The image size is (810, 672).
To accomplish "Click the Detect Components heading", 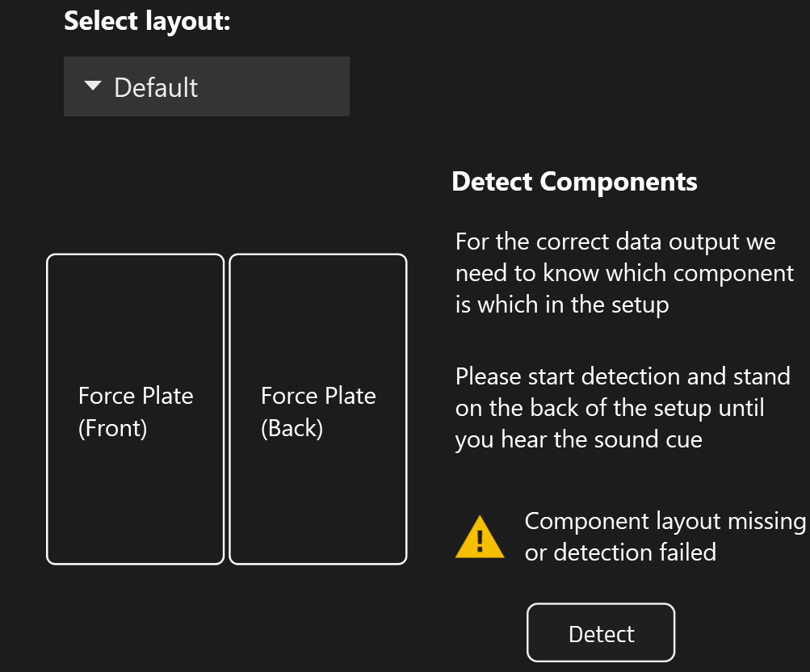I will 574,182.
